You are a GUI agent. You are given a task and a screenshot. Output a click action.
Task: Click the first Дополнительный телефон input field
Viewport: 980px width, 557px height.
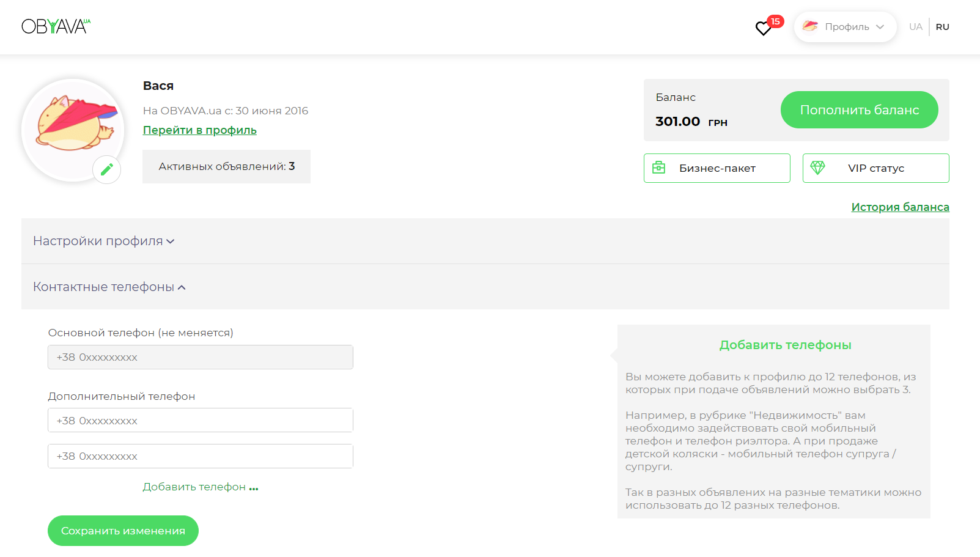201,421
